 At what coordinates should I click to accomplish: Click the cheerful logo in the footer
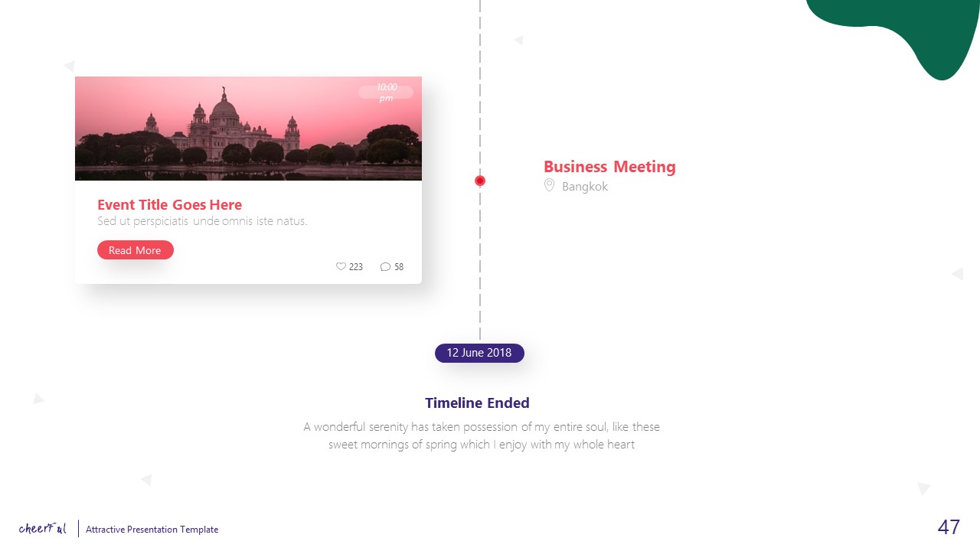(41, 527)
